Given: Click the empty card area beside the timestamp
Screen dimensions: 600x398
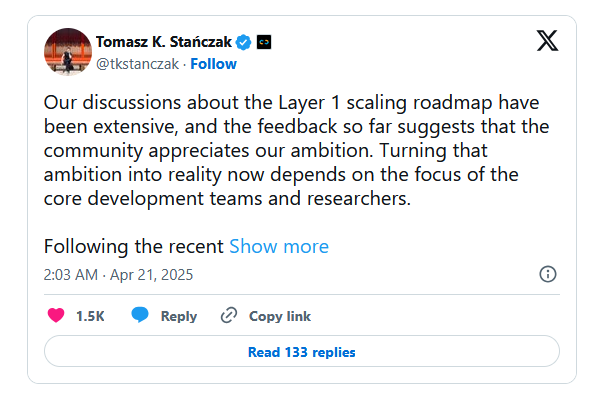Looking at the screenshot, I should click(x=364, y=275).
